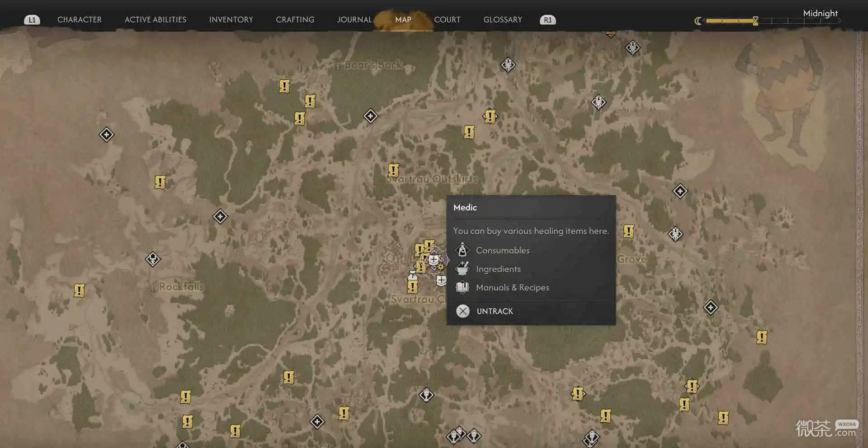Screen dimensions: 868x448
Task: Click the Consumables potion icon
Action: [462, 250]
